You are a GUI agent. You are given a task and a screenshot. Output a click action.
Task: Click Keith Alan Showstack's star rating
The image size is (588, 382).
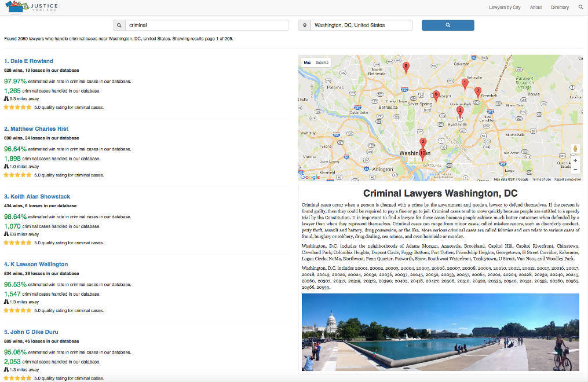click(17, 243)
